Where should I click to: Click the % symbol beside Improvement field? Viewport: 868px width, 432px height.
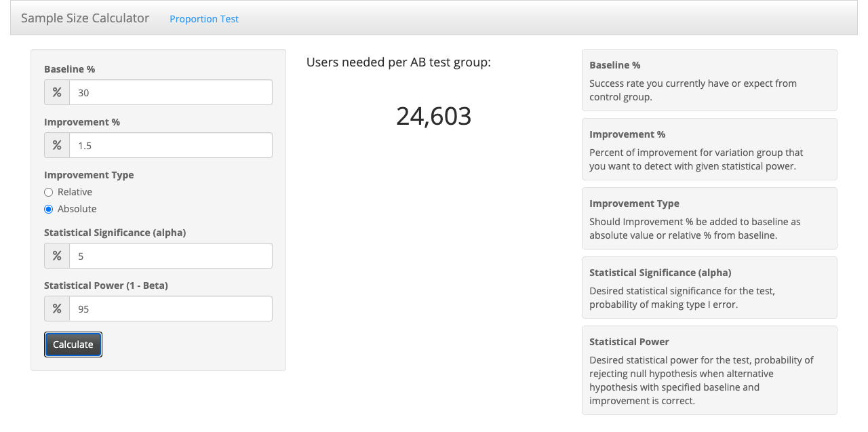pos(56,145)
